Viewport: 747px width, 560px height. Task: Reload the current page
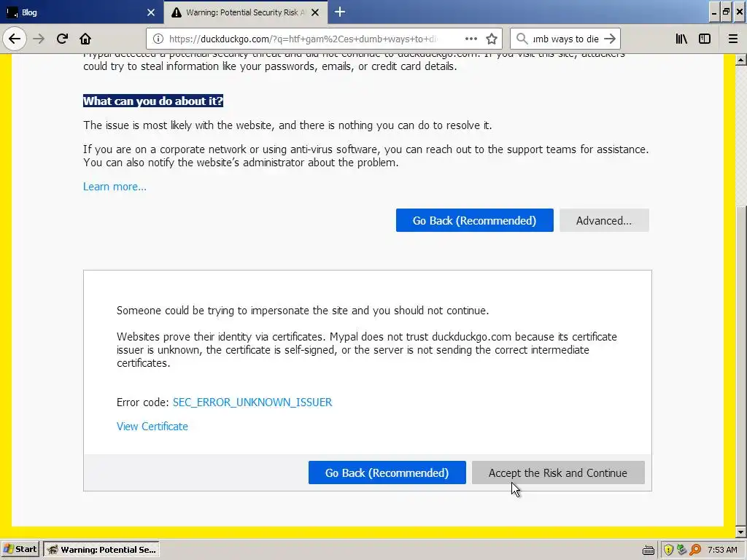62,39
